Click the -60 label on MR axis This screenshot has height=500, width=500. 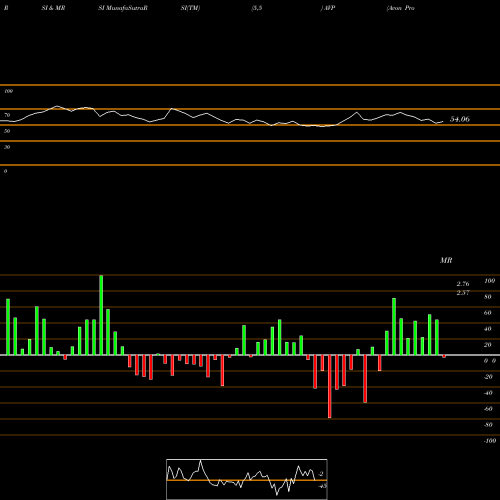coord(488,409)
